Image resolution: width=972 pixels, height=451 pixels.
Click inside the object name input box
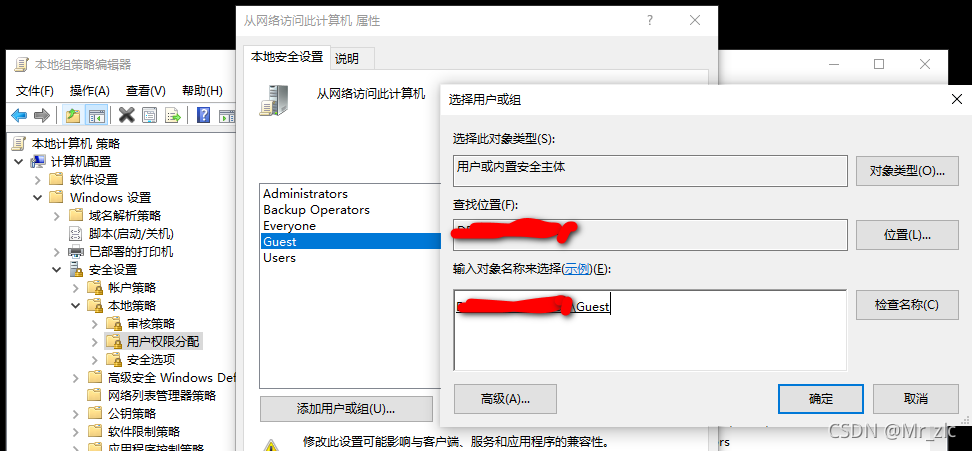(650, 330)
